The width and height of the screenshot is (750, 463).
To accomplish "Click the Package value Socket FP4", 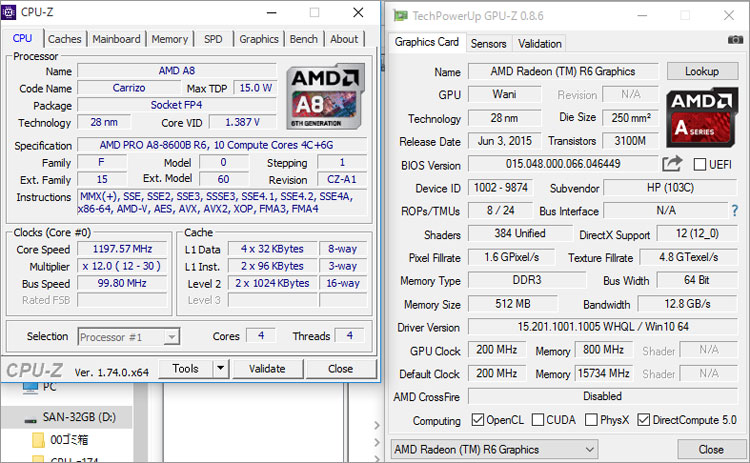I will pyautogui.click(x=177, y=105).
